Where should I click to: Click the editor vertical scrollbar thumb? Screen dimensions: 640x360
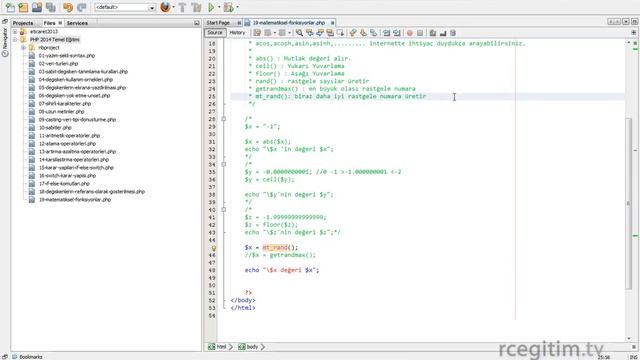point(629,203)
